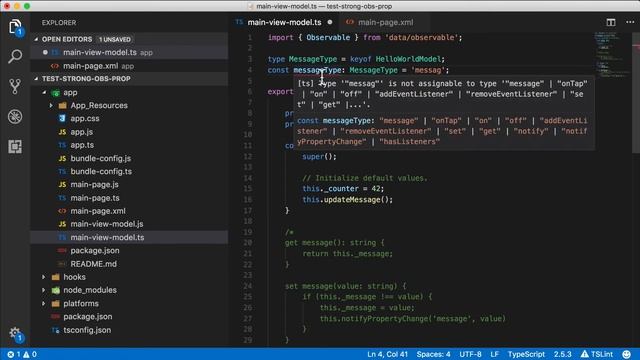Change encoding via UTF-8 status item
The image size is (640, 360).
pyautogui.click(x=470, y=354)
